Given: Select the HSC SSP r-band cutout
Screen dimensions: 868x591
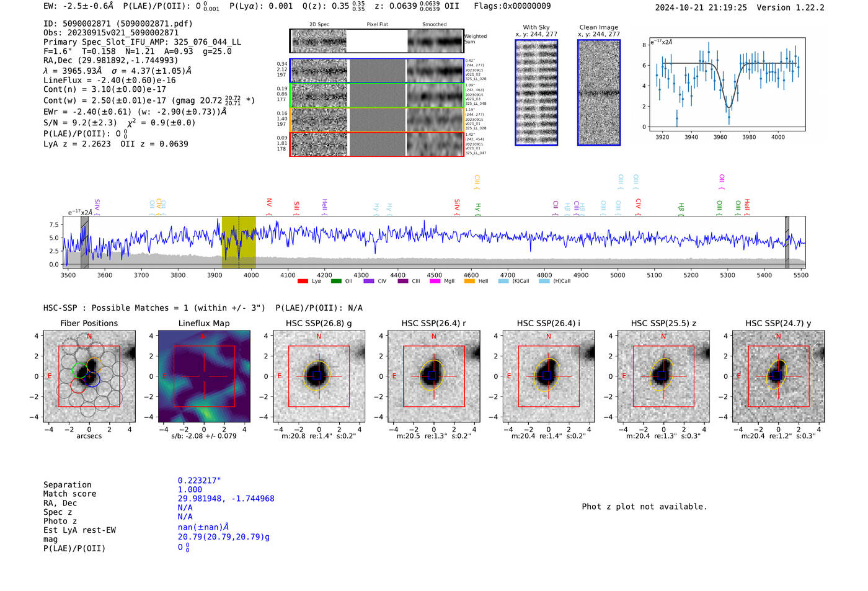Looking at the screenshot, I should [x=433, y=376].
